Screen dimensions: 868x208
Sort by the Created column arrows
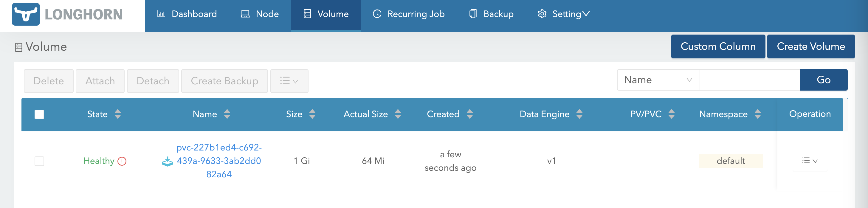469,114
